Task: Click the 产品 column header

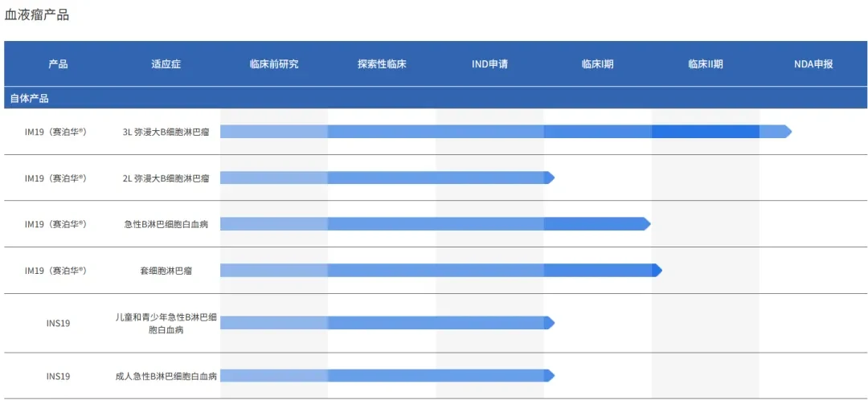Action: point(58,64)
